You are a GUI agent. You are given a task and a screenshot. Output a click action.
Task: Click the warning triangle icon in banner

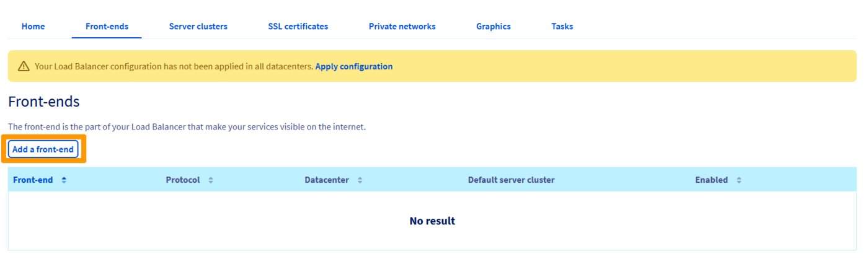[24, 66]
